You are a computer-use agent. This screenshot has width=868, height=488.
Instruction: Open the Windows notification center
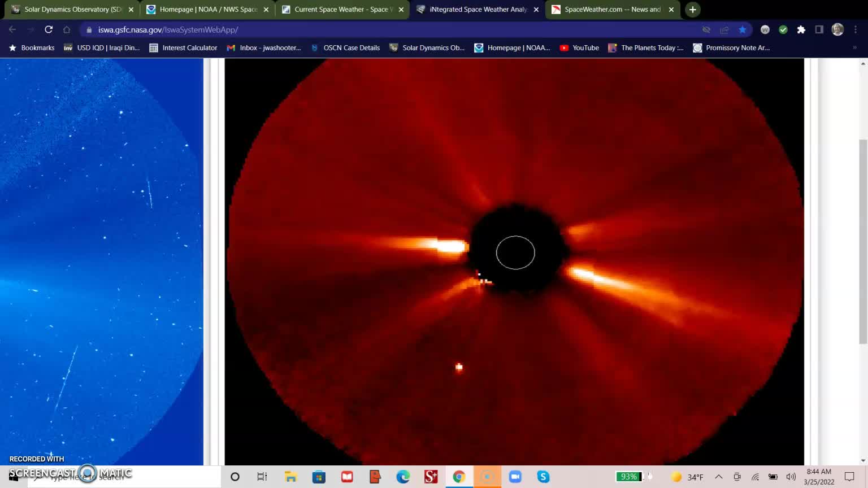coord(849,477)
